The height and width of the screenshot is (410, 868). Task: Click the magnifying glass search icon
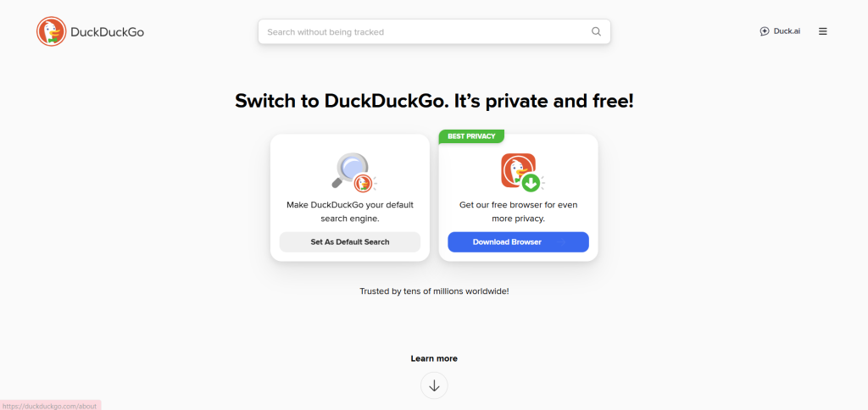point(596,31)
